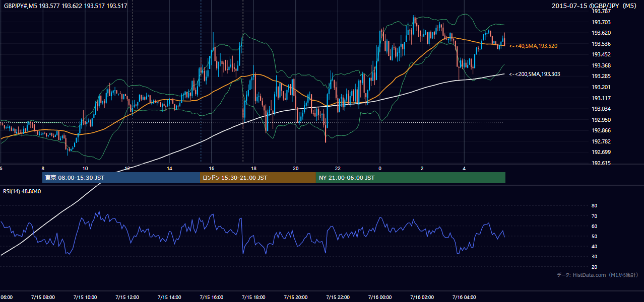Click the 7/15 14:00 bottom time label
The width and height of the screenshot is (644, 302).
click(169, 297)
